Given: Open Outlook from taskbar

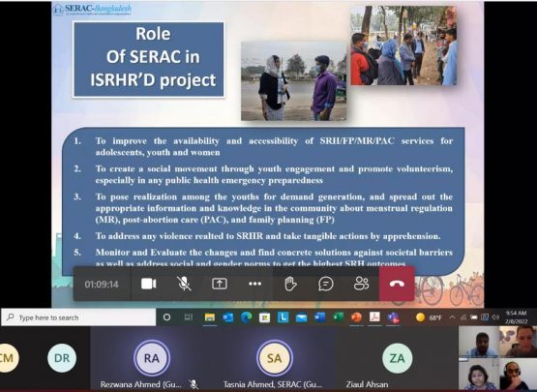Looking at the screenshot, I should tap(228, 318).
